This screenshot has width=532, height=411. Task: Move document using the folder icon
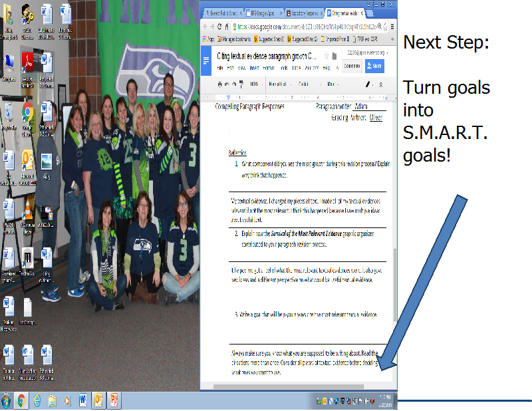334,56
